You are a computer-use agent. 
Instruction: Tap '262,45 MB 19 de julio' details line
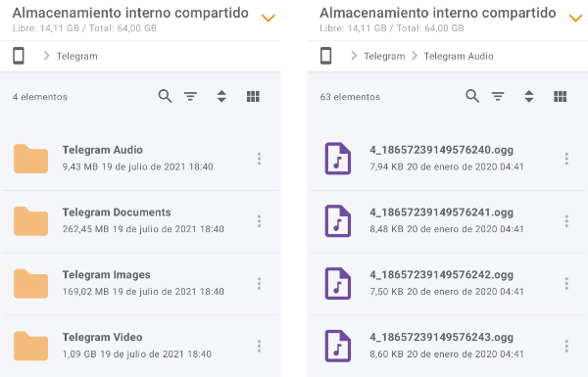(143, 229)
